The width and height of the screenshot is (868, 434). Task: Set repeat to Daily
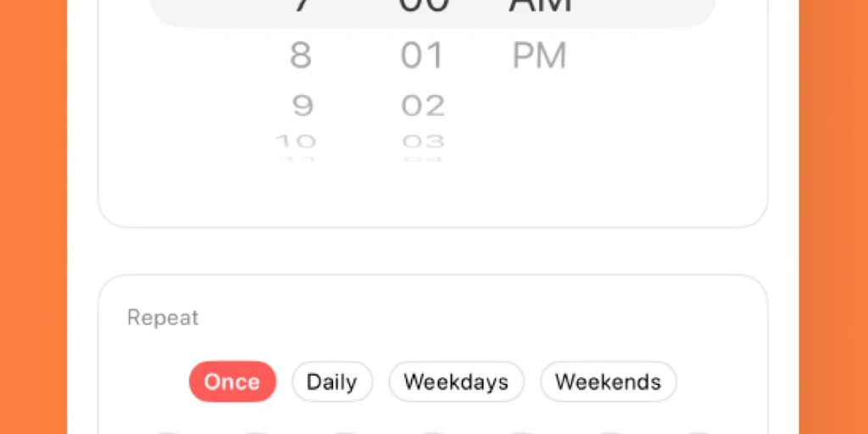[x=331, y=381]
